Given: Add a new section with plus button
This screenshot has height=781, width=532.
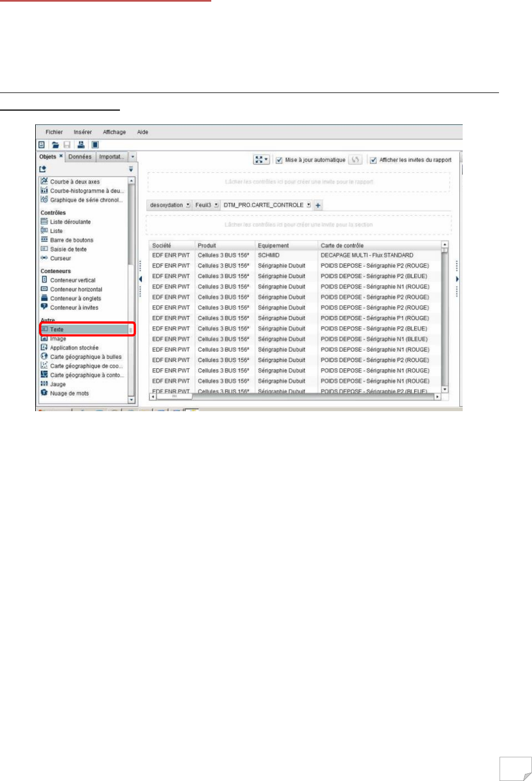Looking at the screenshot, I should click(x=318, y=205).
